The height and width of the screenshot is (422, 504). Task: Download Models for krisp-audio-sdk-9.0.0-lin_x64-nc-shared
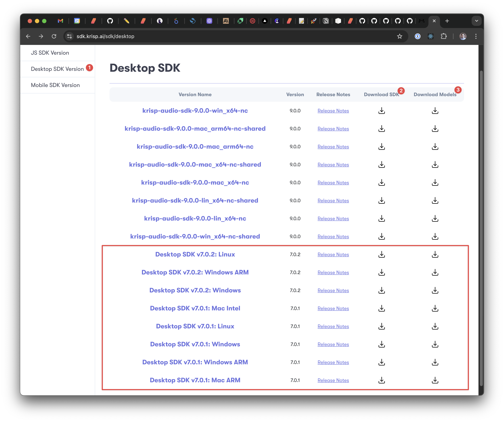435,200
